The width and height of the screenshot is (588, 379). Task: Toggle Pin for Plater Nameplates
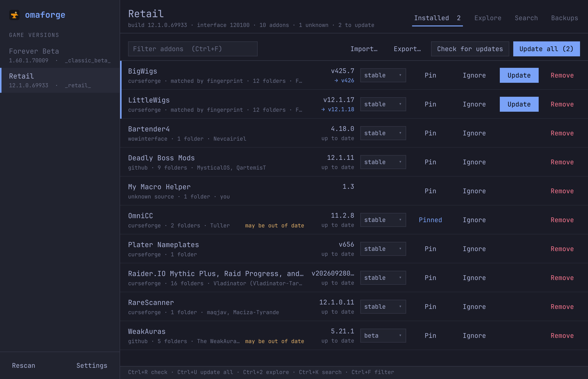click(x=430, y=249)
